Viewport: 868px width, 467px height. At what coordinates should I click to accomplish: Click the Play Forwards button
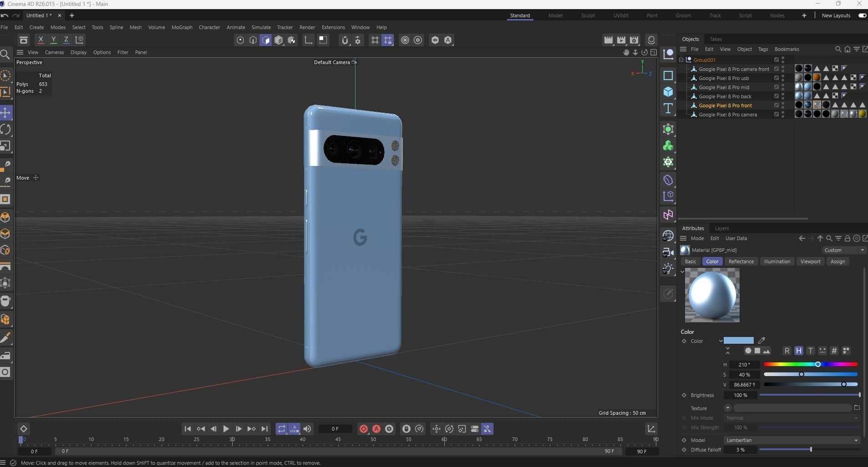coord(226,429)
